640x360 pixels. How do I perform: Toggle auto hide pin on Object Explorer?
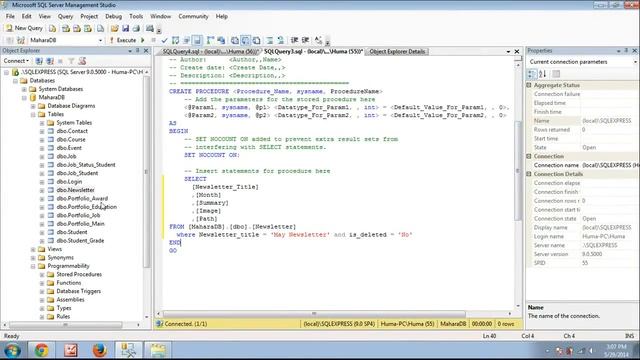click(138, 51)
